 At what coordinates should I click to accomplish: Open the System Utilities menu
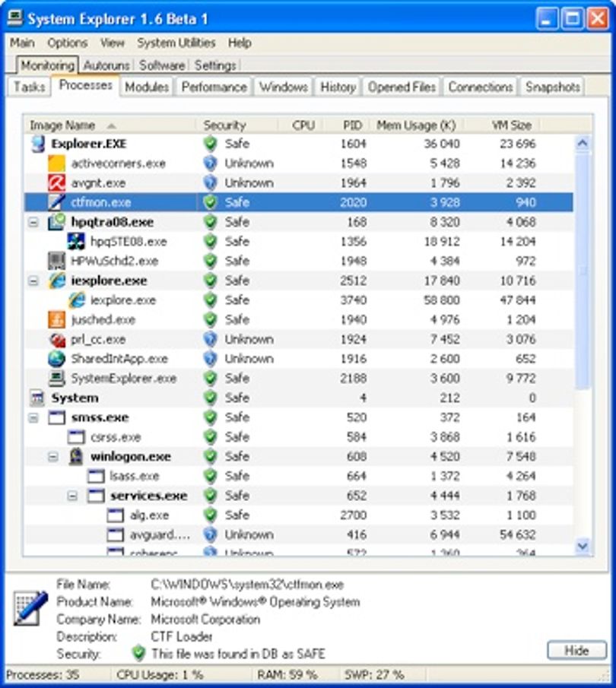click(x=176, y=43)
